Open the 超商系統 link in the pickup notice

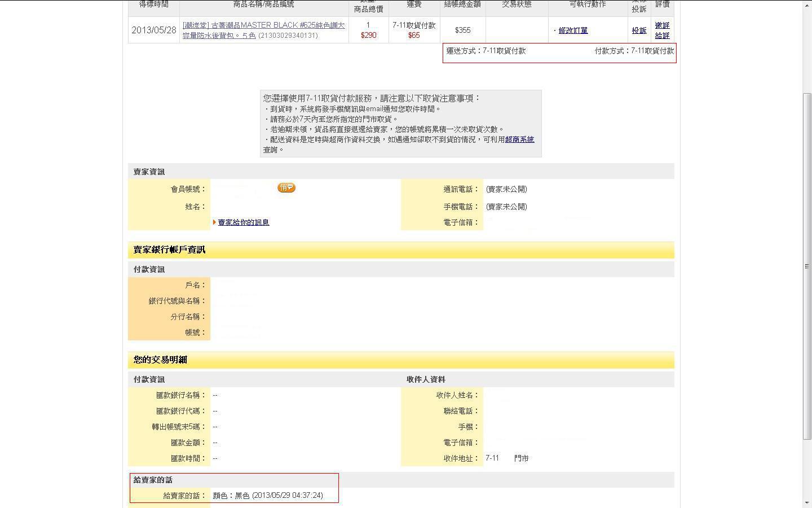[x=519, y=139]
